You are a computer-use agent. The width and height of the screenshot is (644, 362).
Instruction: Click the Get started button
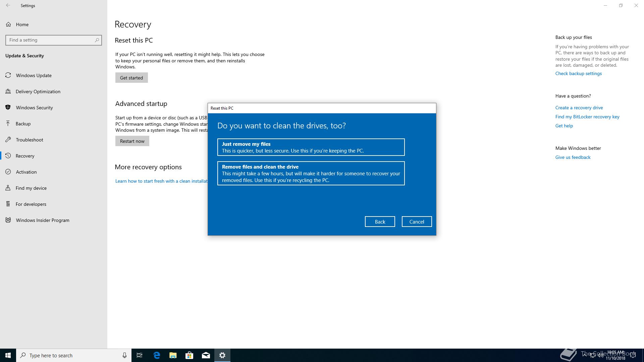click(131, 78)
